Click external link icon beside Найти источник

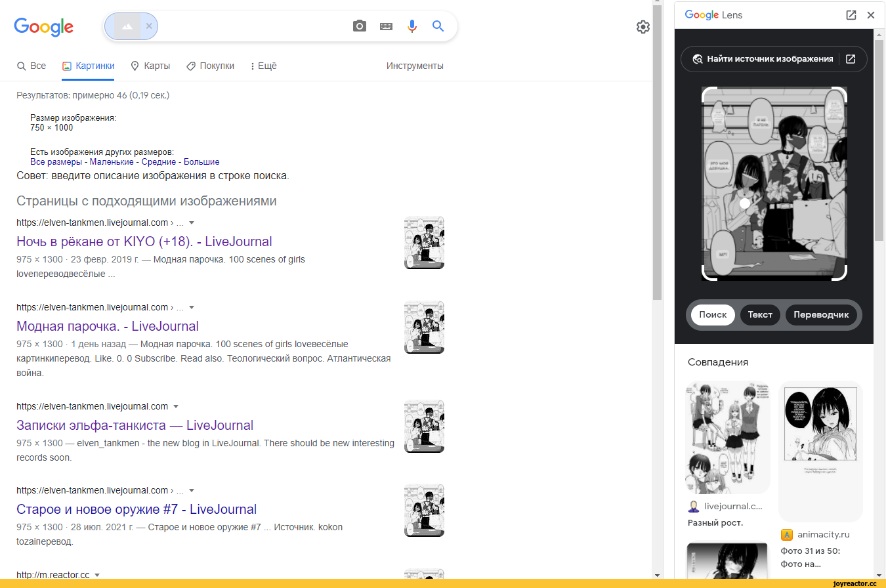point(851,59)
